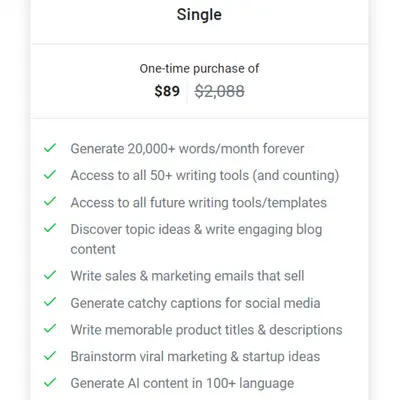Click the checkmark next to Discover topic ideas
The image size is (400, 400).
(50, 228)
